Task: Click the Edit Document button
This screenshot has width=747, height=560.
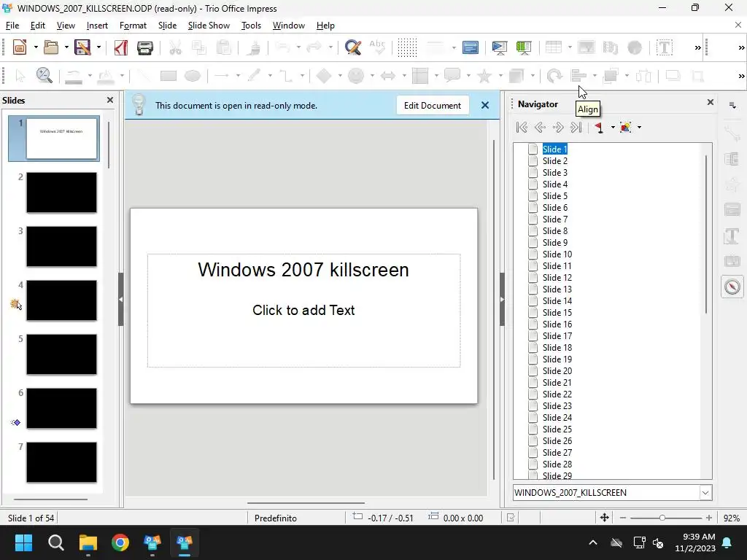Action: (x=432, y=105)
